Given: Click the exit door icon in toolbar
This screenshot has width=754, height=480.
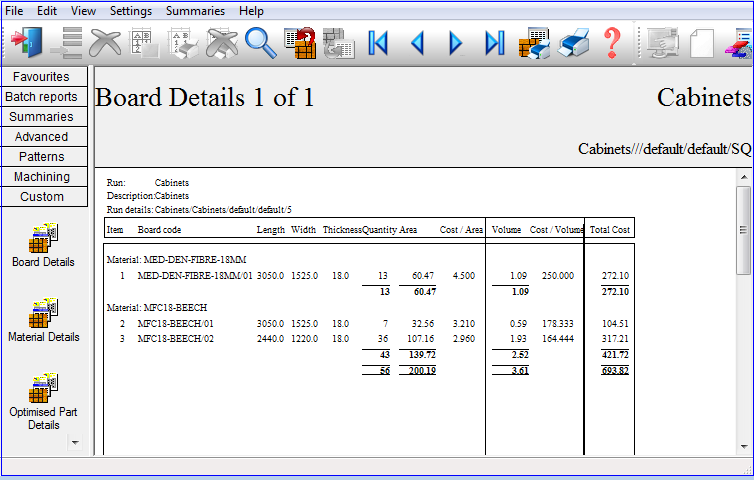Looking at the screenshot, I should coord(26,42).
